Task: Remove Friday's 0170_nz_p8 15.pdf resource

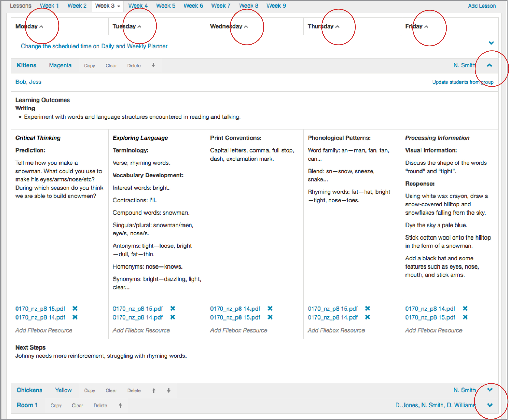Action: point(465,317)
